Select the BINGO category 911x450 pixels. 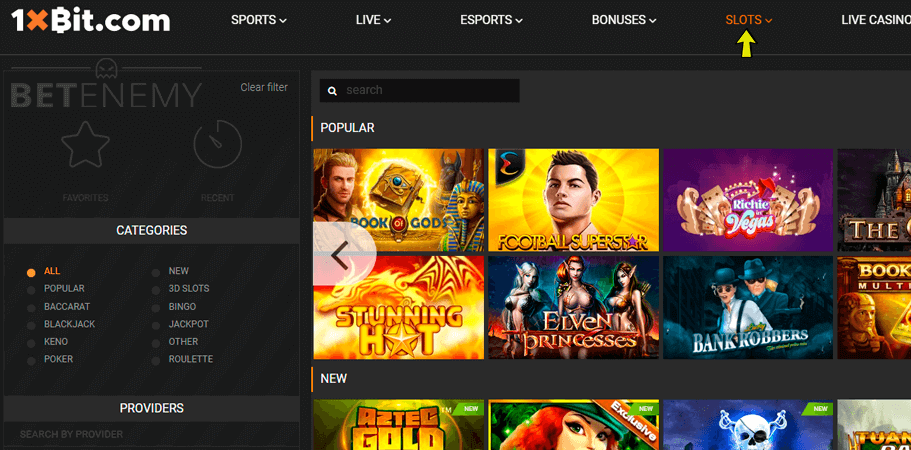tap(182, 307)
